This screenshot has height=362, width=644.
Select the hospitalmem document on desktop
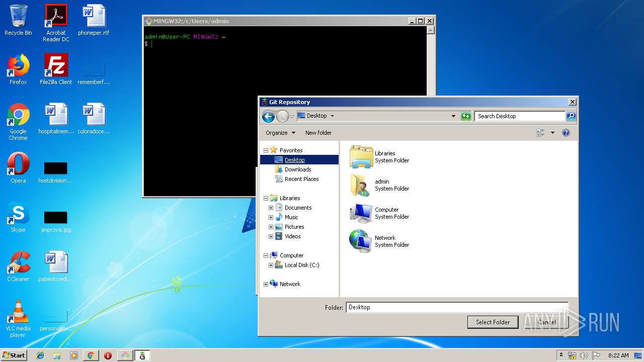(56, 119)
